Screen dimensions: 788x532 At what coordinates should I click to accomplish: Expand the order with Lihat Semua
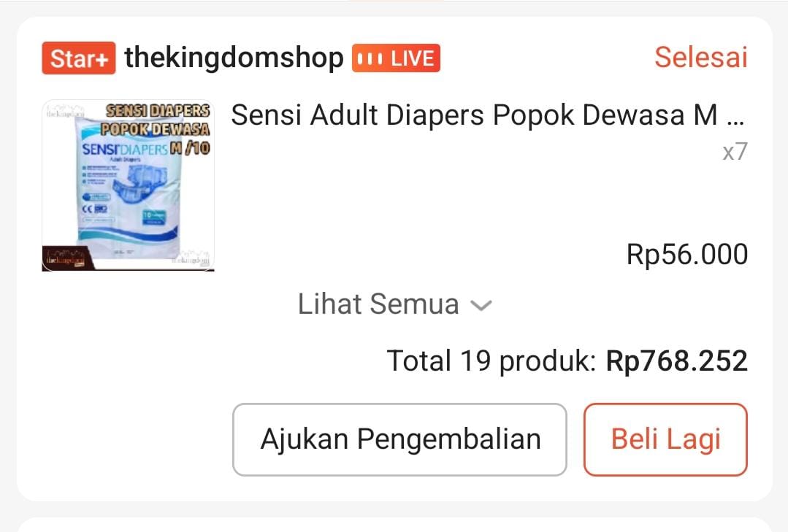(394, 304)
